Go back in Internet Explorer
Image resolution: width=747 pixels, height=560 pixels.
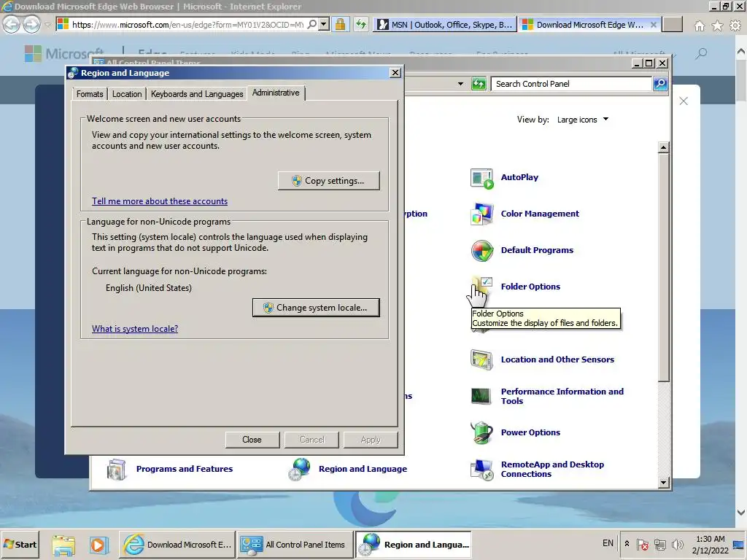click(x=12, y=24)
